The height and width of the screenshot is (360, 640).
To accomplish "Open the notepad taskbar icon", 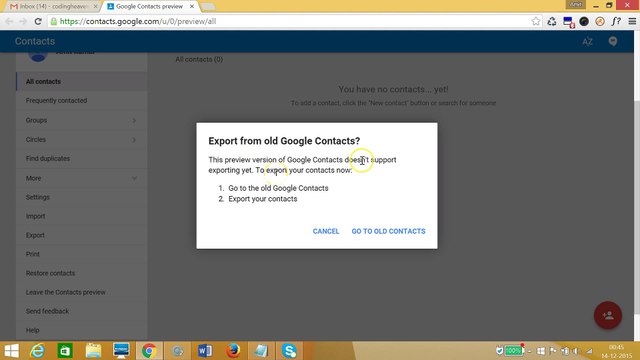I will pos(261,351).
